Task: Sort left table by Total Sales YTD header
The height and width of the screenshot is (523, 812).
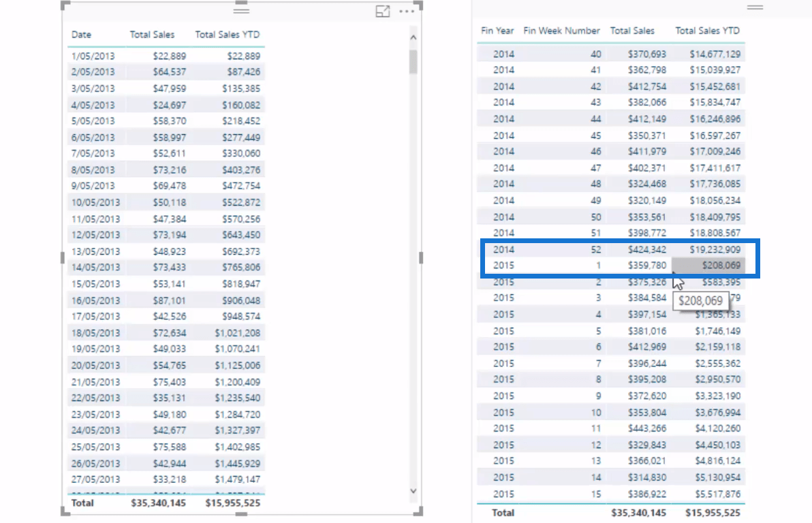Action: (228, 35)
